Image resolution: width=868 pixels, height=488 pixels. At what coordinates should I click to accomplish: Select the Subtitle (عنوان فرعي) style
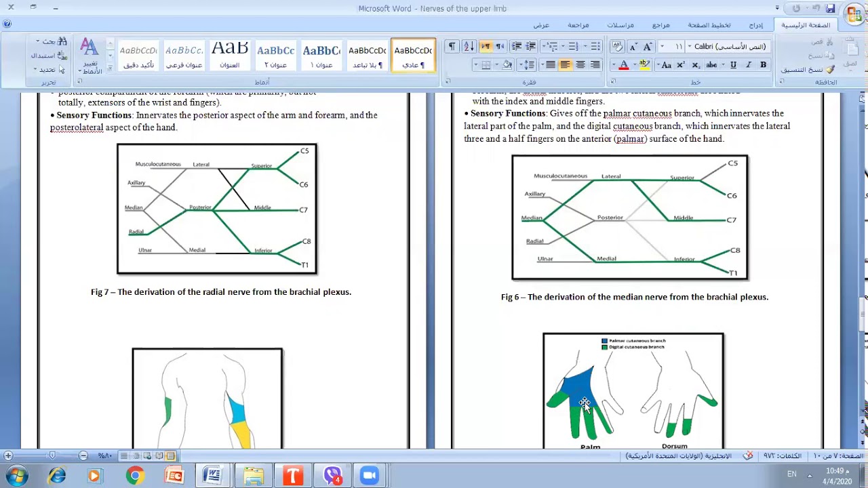[184, 56]
